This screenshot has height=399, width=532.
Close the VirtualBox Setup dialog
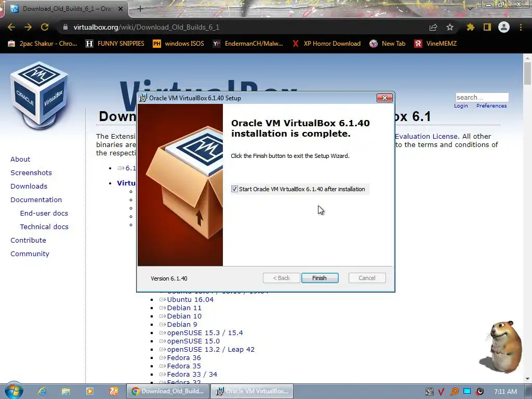click(x=384, y=98)
